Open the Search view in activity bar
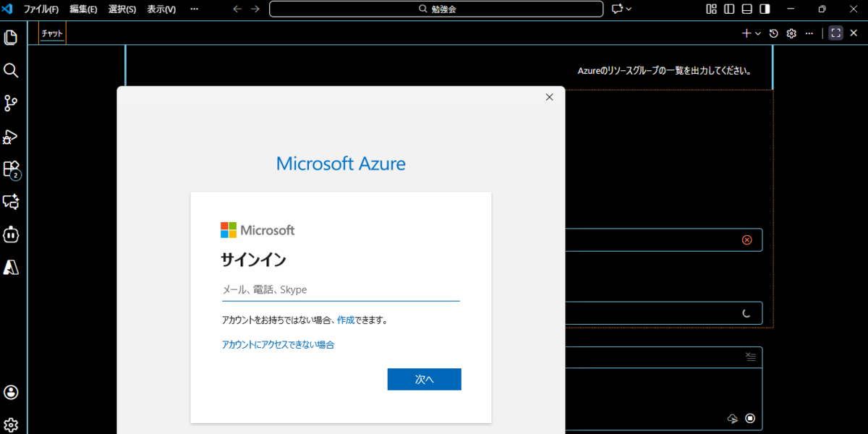The height and width of the screenshot is (434, 868). [11, 70]
